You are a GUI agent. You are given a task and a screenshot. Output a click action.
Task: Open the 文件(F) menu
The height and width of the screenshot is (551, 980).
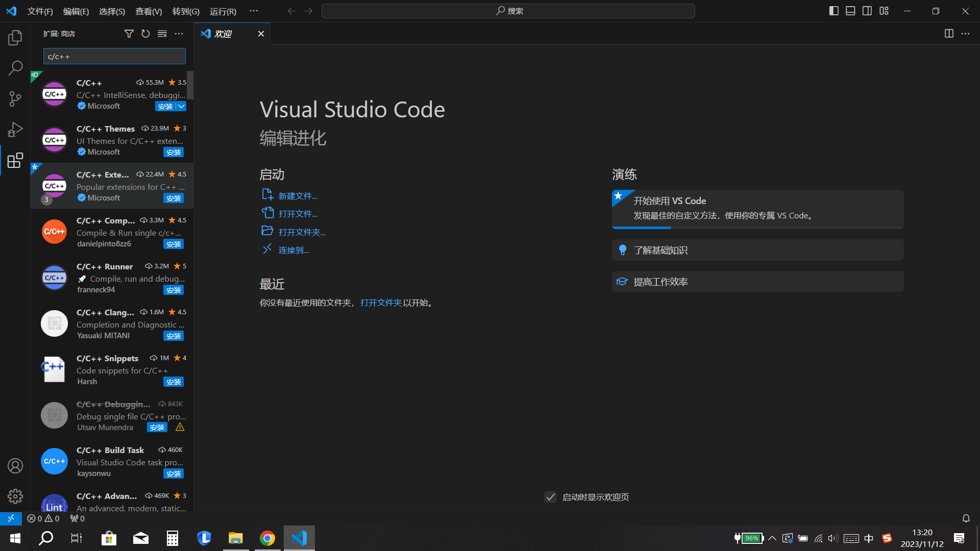point(40,11)
